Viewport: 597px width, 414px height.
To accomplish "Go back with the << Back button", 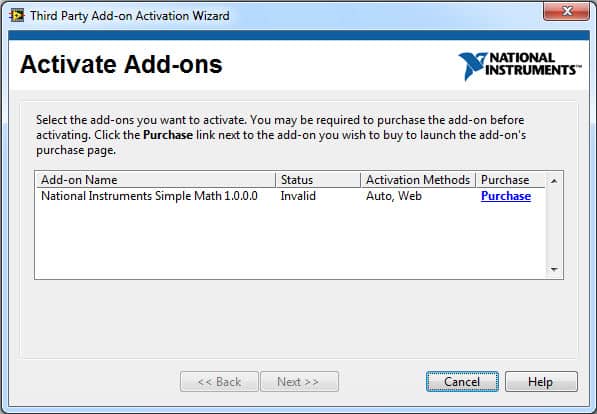I will click(x=219, y=382).
